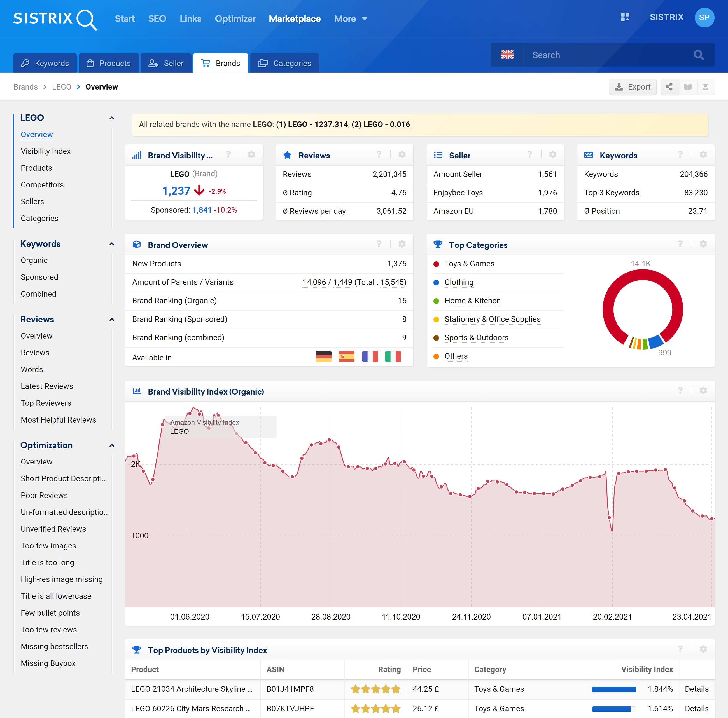
Task: Switch to the Categories tab
Action: 284,63
